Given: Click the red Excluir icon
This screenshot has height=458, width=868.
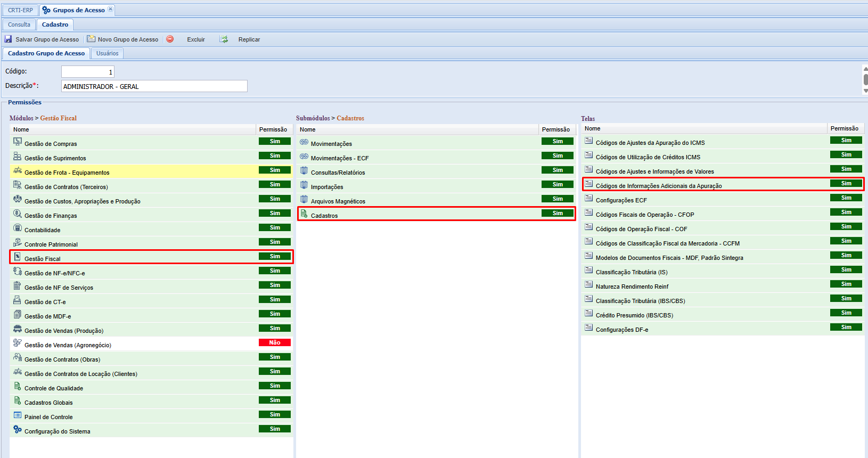Looking at the screenshot, I should (x=170, y=39).
